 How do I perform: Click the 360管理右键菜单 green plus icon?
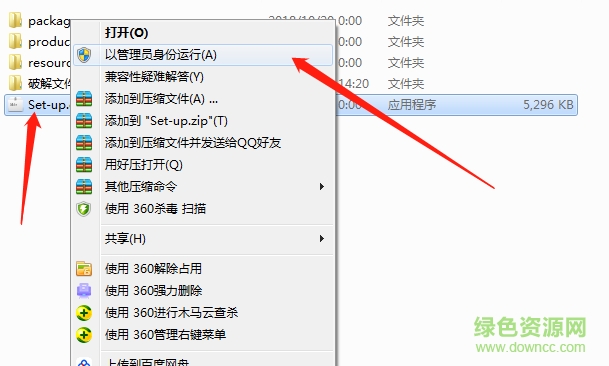84,335
